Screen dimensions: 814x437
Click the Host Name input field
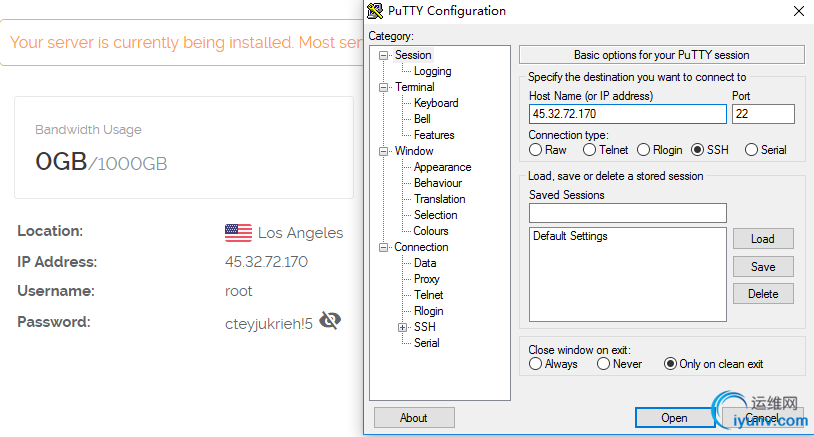click(628, 114)
